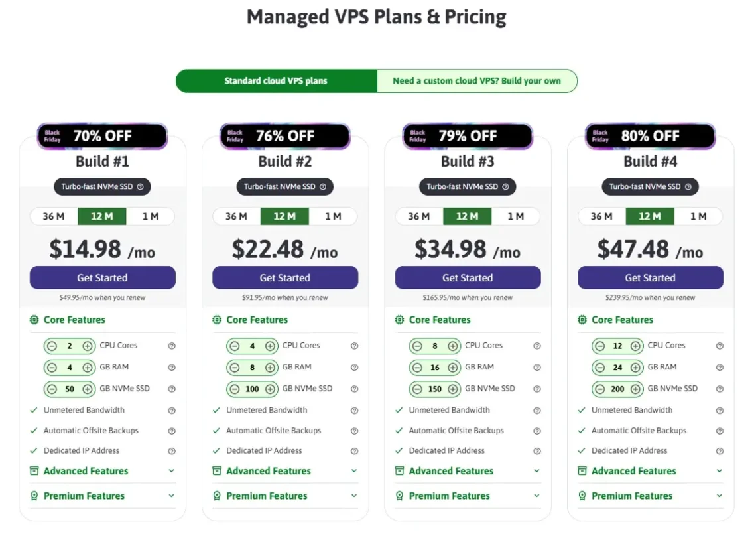Image resolution: width=756 pixels, height=536 pixels.
Task: Click plus to increase GB RAM on Build #1
Action: click(x=88, y=367)
